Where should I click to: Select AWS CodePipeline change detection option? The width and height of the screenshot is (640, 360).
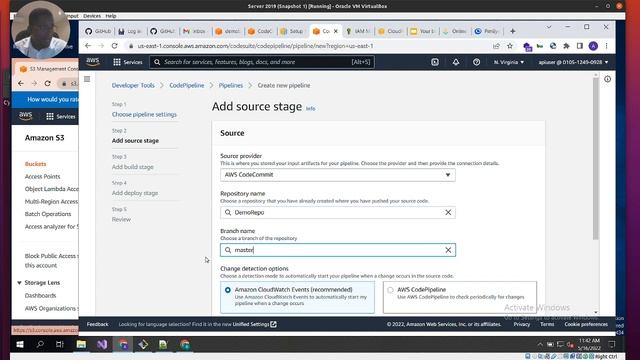(x=460, y=297)
